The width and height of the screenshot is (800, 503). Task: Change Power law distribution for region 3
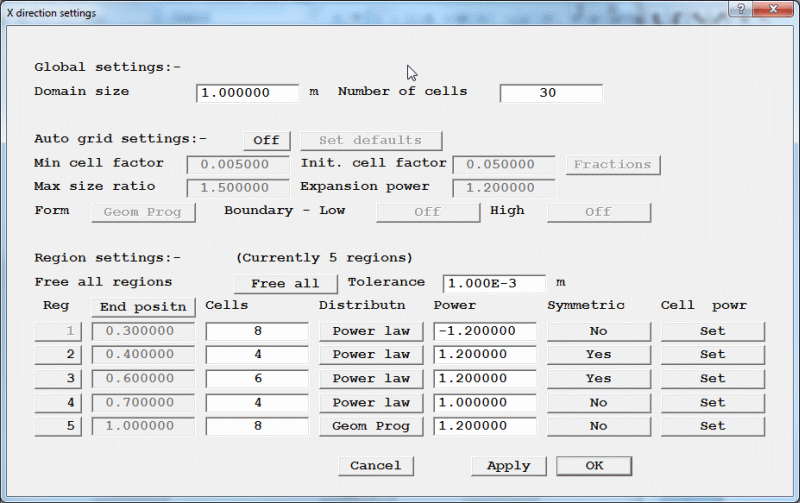pos(371,378)
